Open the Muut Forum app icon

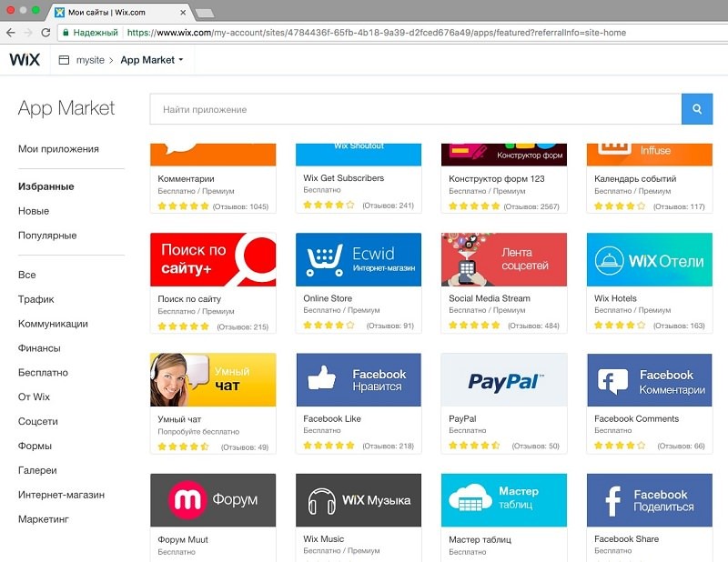(212, 500)
